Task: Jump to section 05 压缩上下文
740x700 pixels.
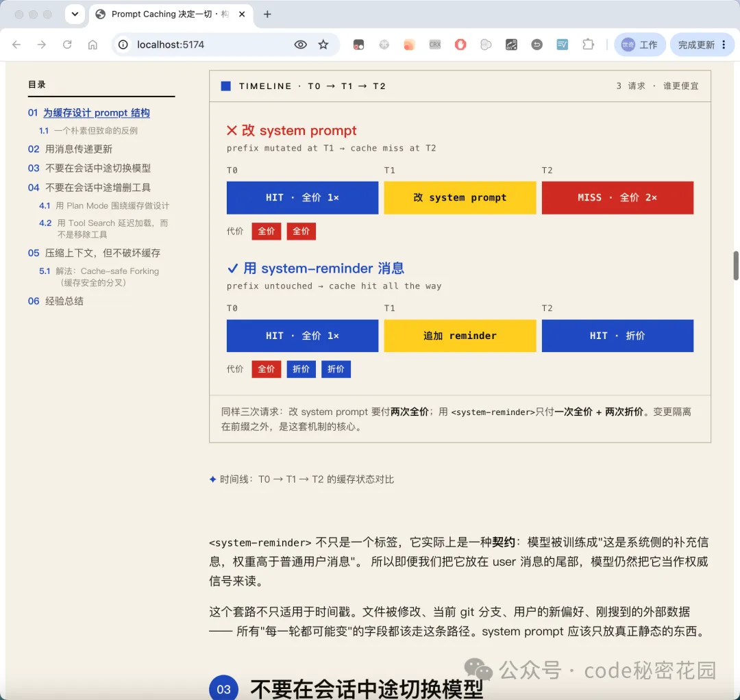Action: pos(94,253)
